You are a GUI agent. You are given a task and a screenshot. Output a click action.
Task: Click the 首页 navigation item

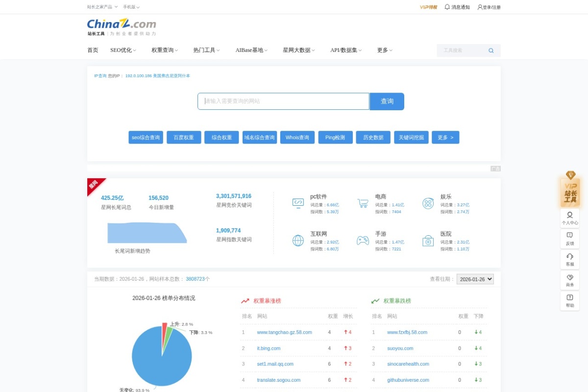click(93, 49)
